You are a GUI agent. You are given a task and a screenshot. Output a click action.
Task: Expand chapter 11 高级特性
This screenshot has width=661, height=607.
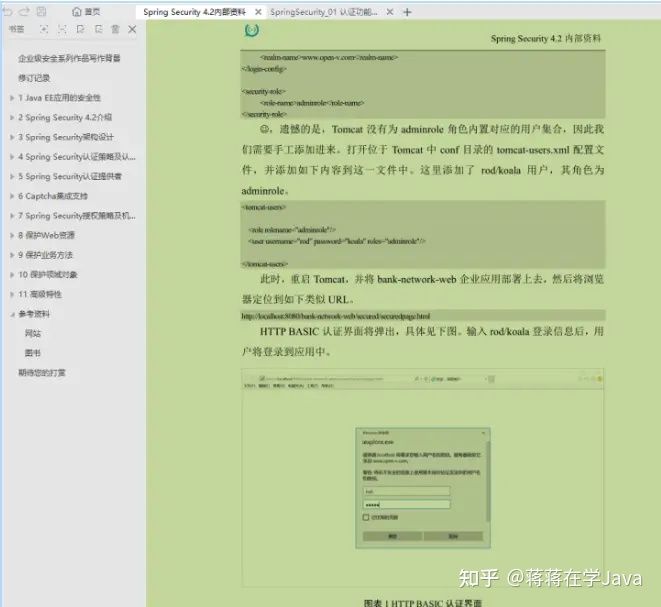pos(12,294)
